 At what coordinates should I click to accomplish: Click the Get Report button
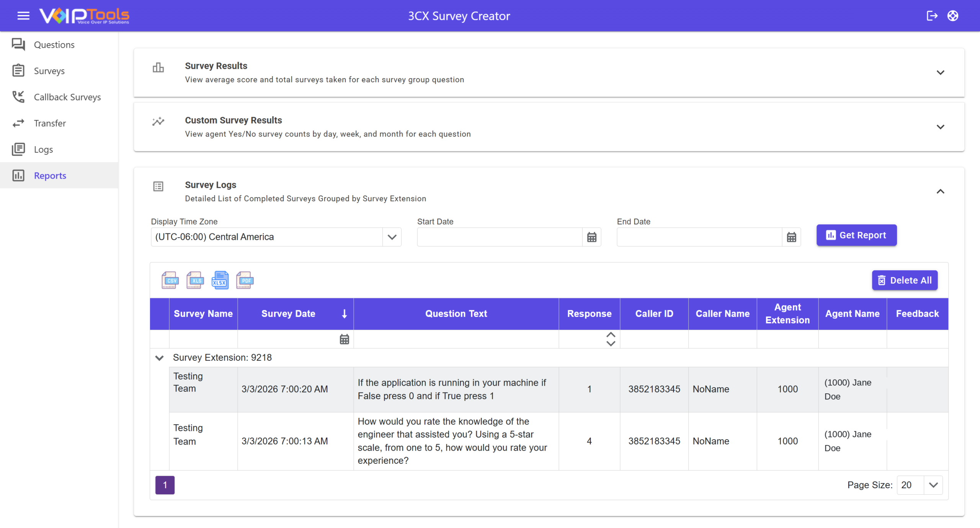856,235
